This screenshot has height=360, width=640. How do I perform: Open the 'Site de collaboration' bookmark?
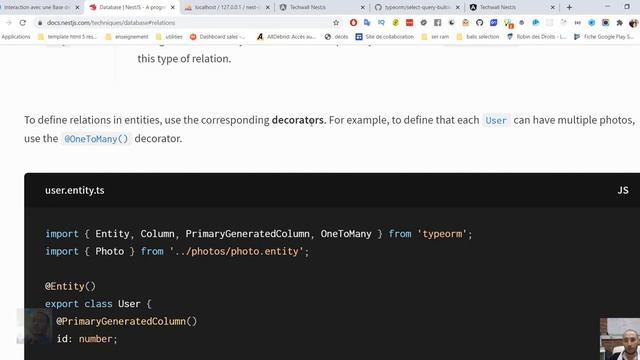click(x=384, y=37)
